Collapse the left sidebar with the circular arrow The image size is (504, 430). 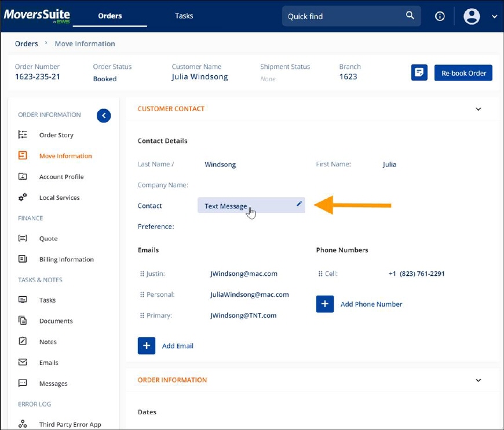pos(103,115)
